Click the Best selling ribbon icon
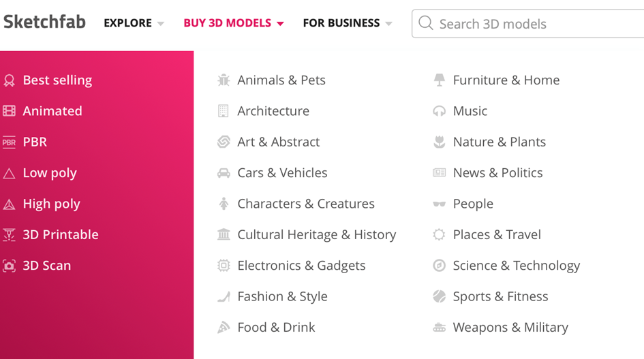Screen dimensions: 644x359 click(x=9, y=80)
